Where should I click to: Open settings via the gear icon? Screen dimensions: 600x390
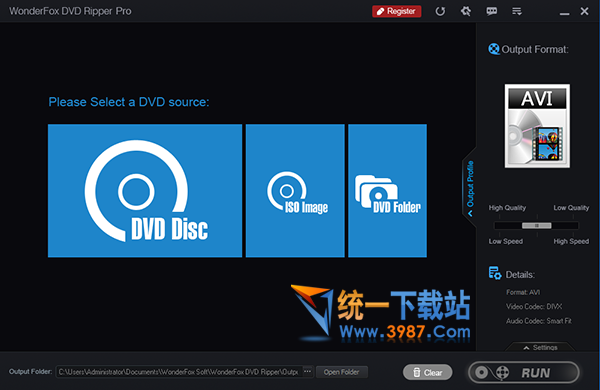pyautogui.click(x=466, y=11)
